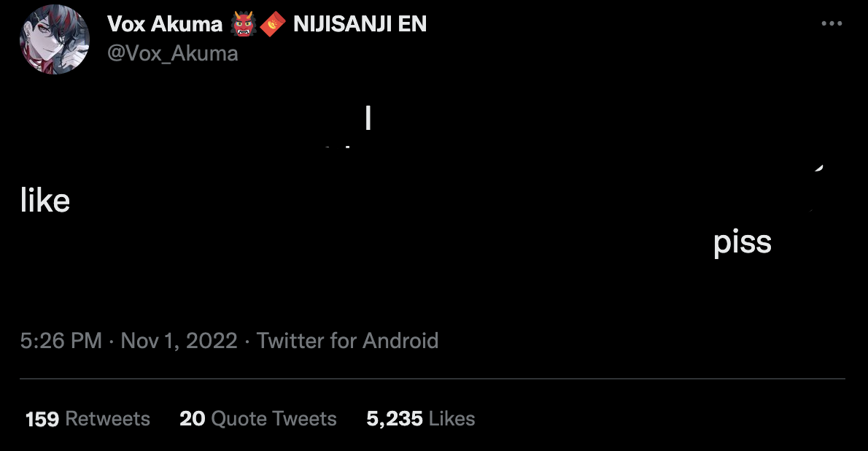Open Vox Akuma's profile picture
This screenshot has width=868, height=451.
click(x=54, y=39)
